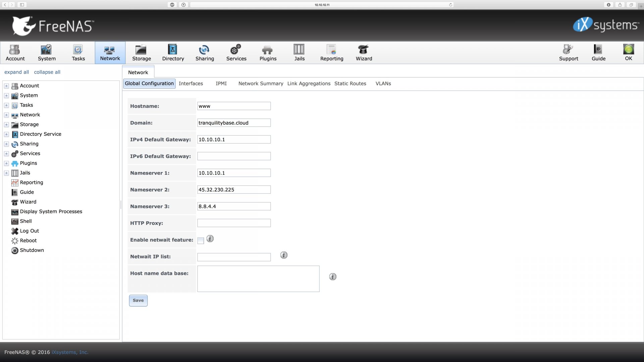This screenshot has width=644, height=362.
Task: Show info for Host name data base
Action: (x=332, y=277)
